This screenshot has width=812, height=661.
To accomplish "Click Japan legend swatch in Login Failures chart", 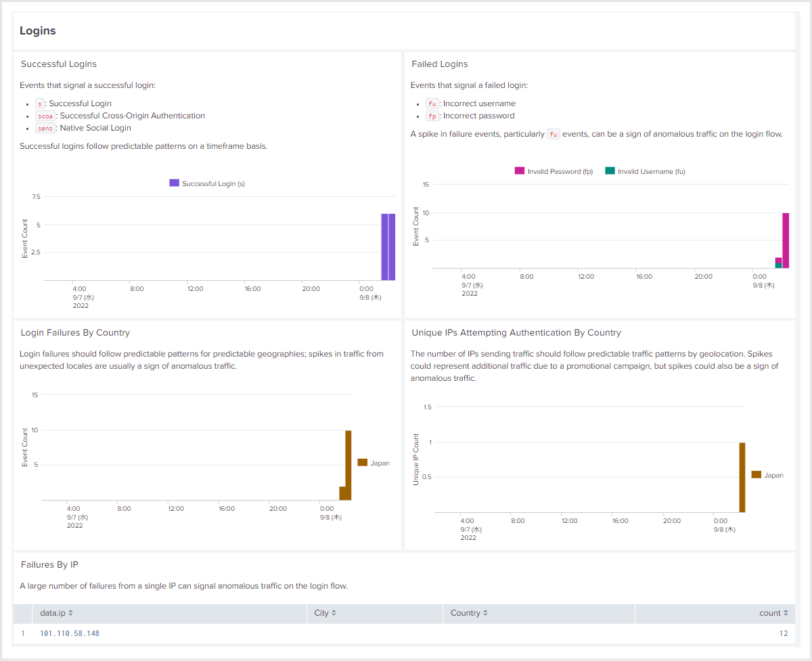I will coord(363,463).
